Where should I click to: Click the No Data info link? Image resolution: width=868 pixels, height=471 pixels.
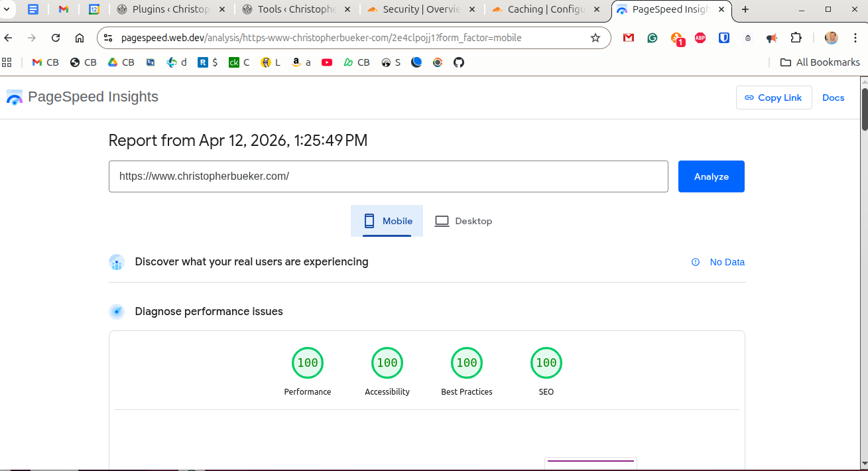tap(718, 262)
